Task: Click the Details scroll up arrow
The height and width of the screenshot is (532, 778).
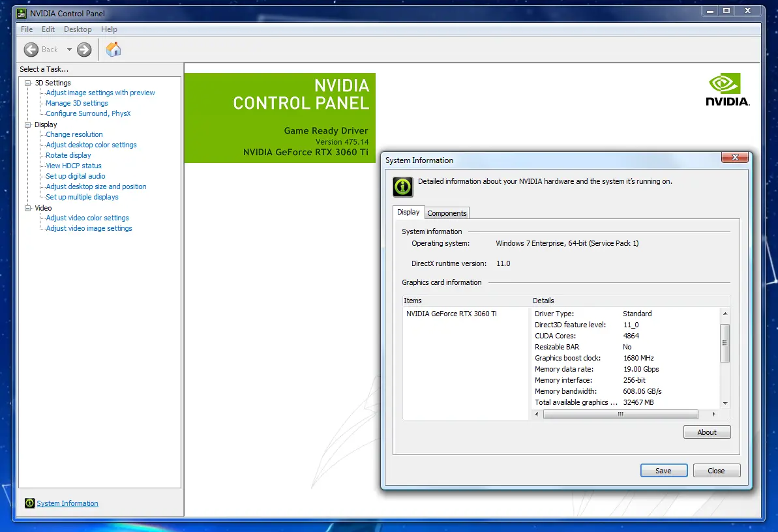Action: 725,314
